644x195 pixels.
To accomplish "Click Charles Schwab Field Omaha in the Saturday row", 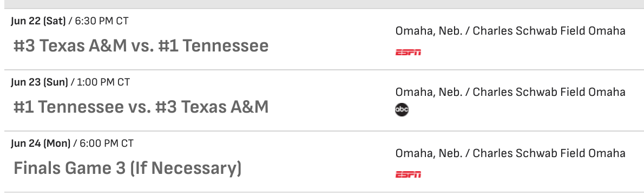I will 549,31.
